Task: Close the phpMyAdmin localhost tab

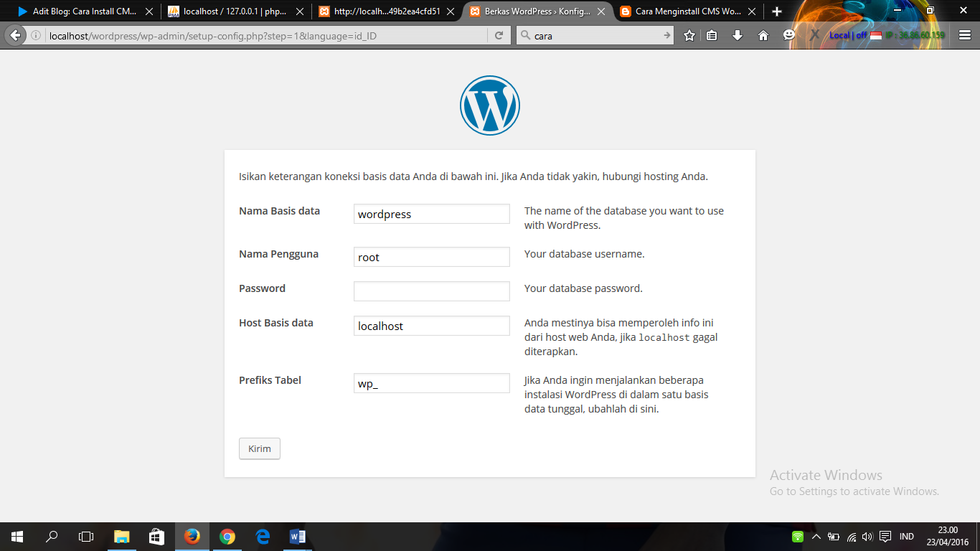Action: point(300,11)
